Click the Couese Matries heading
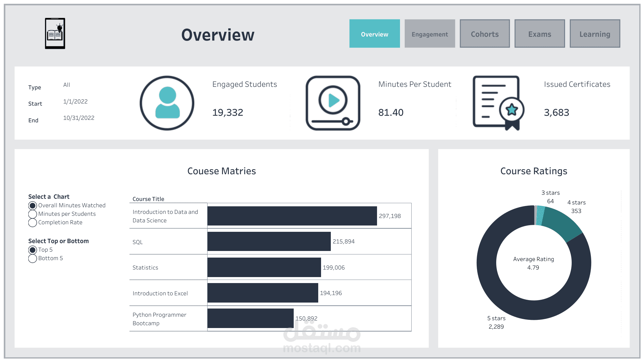Screen dimensions: 644x362 (x=222, y=171)
